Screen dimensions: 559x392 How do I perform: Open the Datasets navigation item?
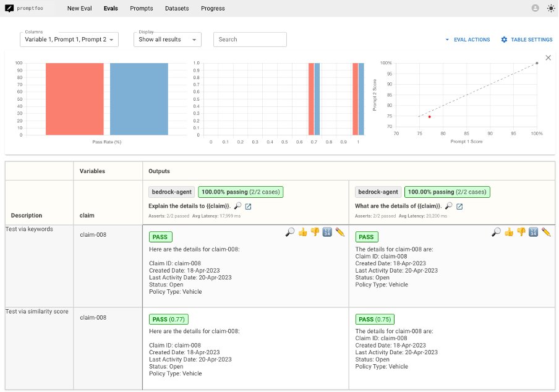pos(177,8)
